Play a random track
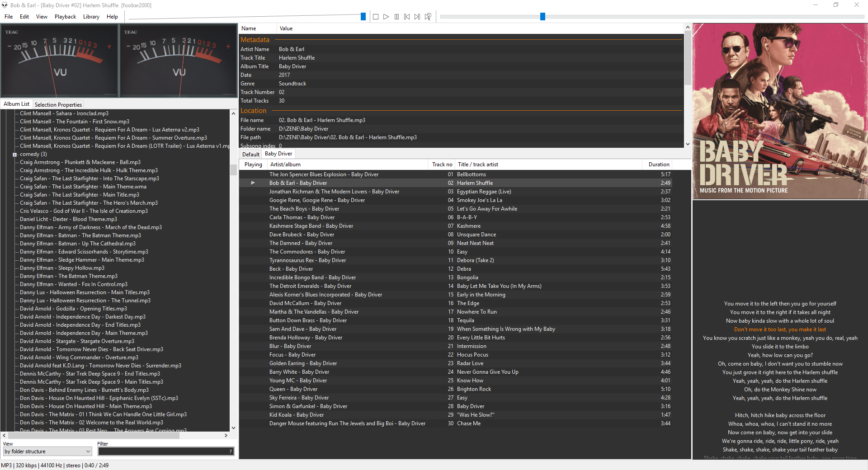The width and height of the screenshot is (868, 470). tap(428, 17)
